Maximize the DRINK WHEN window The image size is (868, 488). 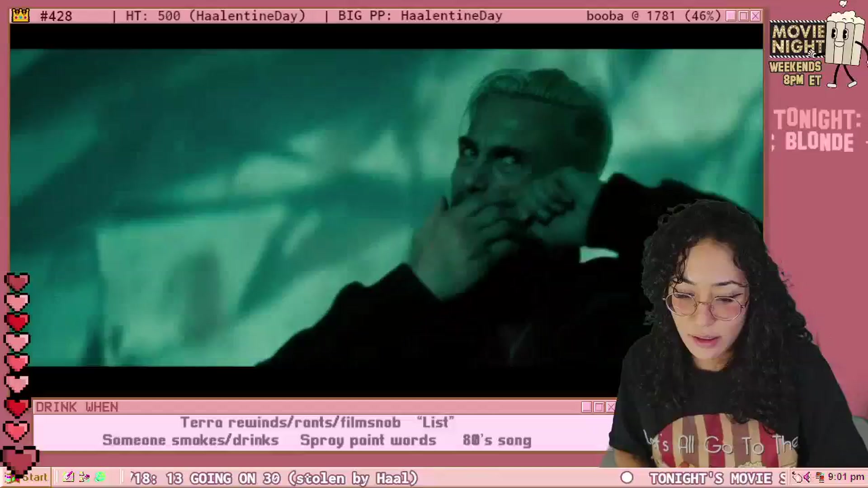(x=599, y=407)
